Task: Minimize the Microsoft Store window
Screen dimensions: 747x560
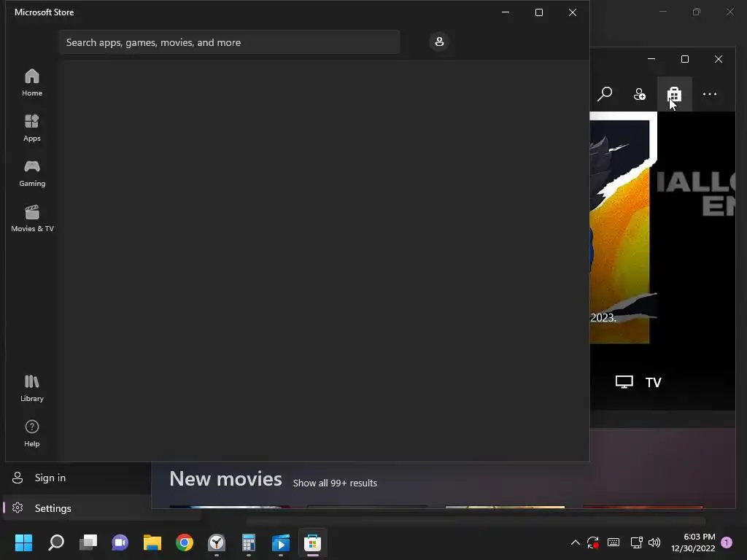Action: [506, 12]
